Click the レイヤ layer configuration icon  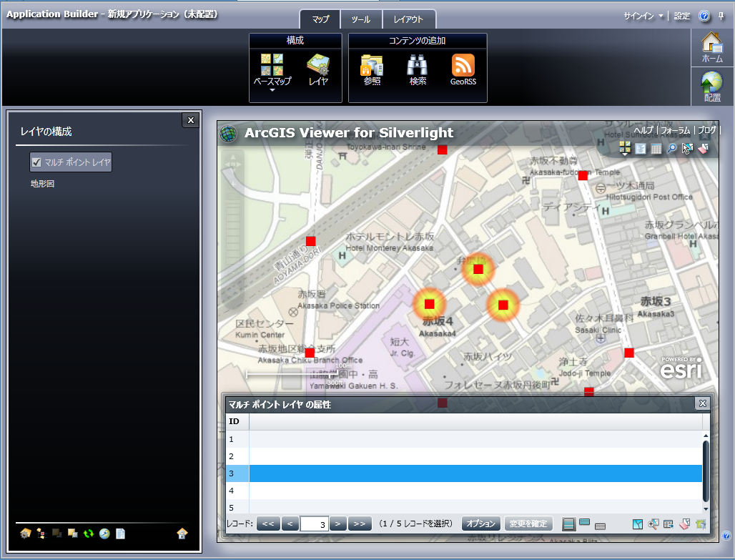coord(318,70)
